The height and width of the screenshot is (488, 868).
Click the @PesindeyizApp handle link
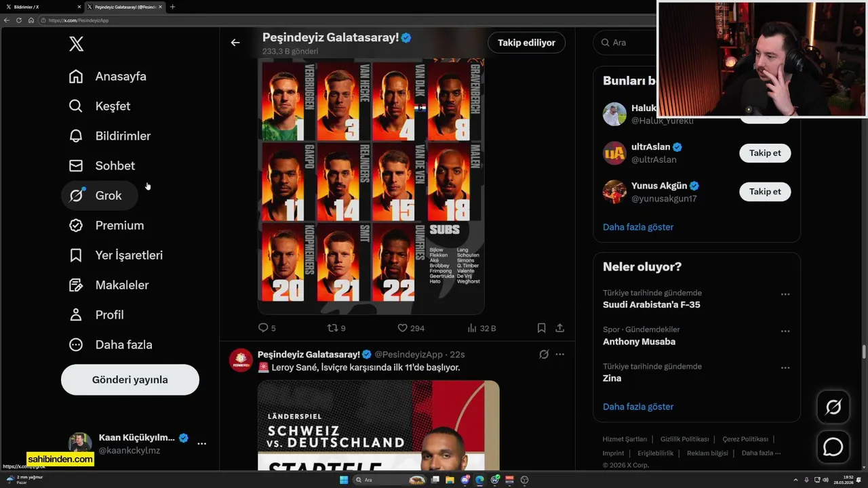point(409,354)
